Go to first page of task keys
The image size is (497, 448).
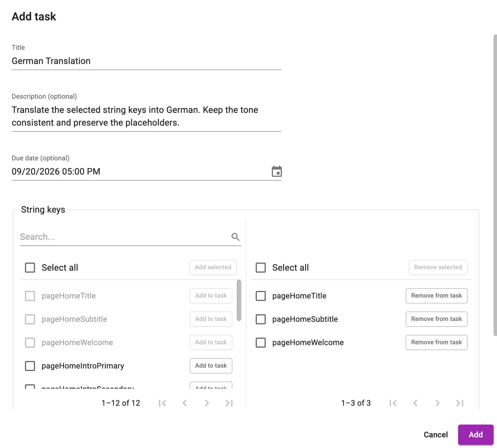[x=393, y=403]
